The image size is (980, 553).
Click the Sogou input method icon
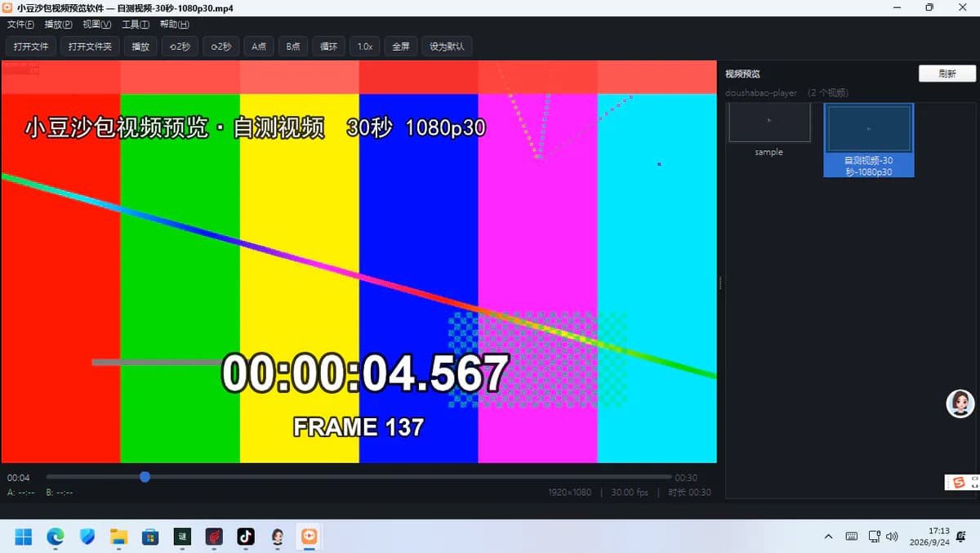pos(959,483)
